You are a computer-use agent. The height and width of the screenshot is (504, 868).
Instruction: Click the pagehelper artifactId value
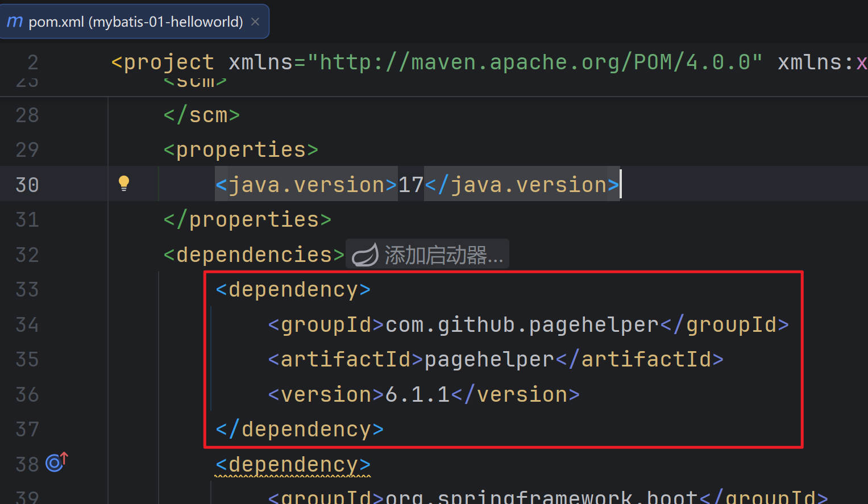[489, 360]
